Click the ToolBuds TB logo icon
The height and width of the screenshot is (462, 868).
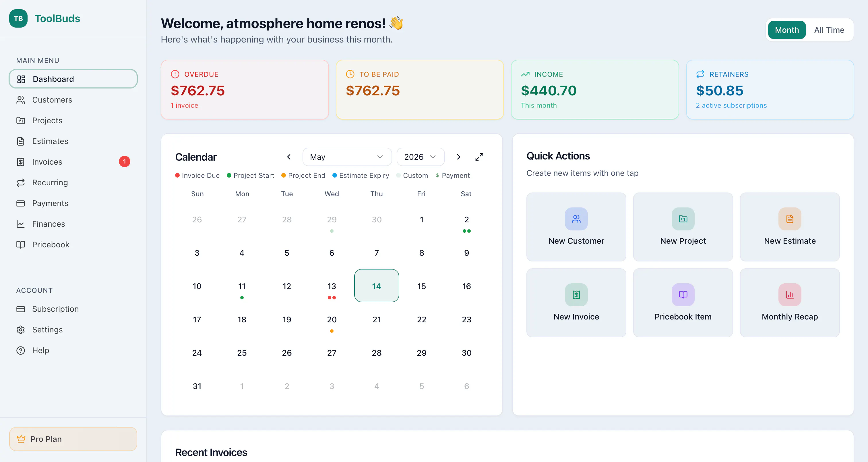pyautogui.click(x=18, y=18)
